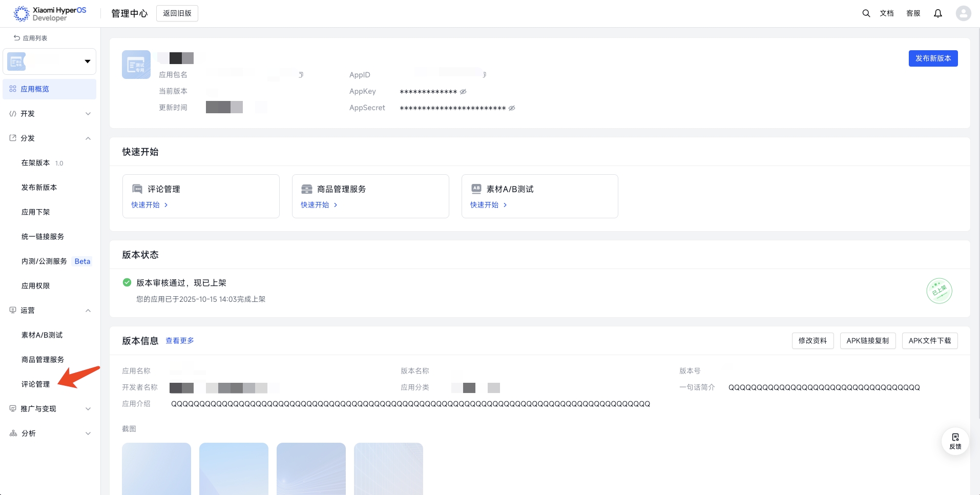The width and height of the screenshot is (980, 495).
Task: Click the APK文件下载 button
Action: pyautogui.click(x=929, y=341)
